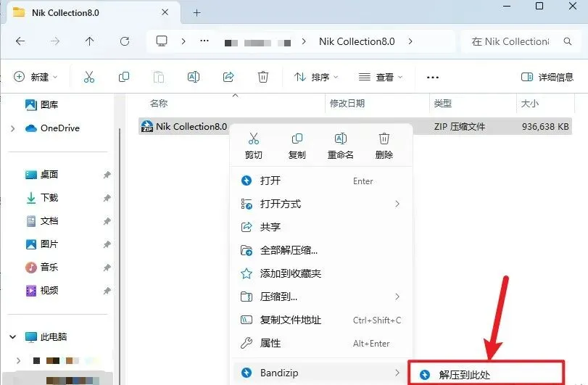The image size is (588, 385).
Task: Click 解压到此处 in Bandizip submenu
Action: (x=486, y=374)
